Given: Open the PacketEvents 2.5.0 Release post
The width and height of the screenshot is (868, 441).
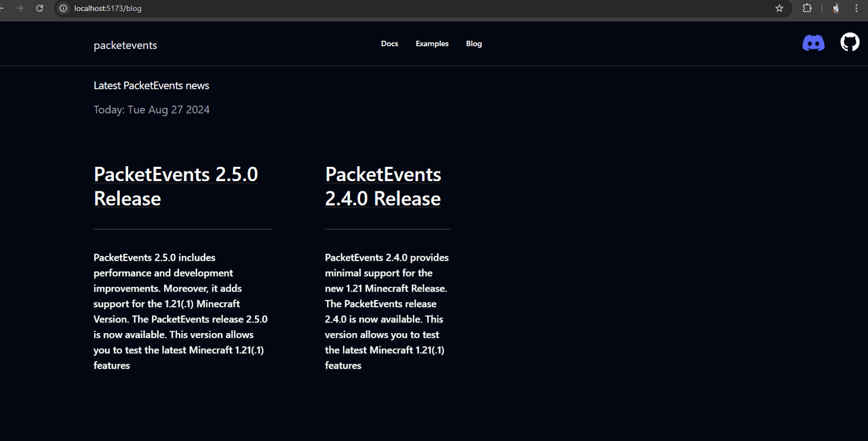Looking at the screenshot, I should (176, 186).
